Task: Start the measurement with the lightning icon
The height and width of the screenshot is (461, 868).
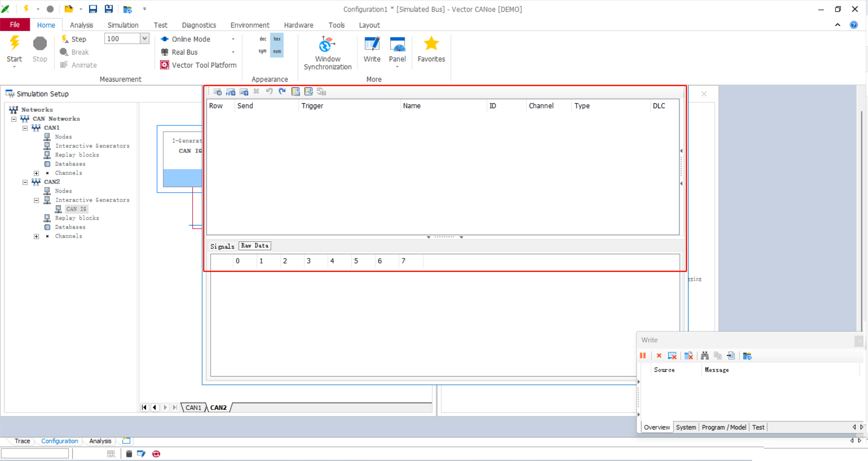Action: coord(14,49)
